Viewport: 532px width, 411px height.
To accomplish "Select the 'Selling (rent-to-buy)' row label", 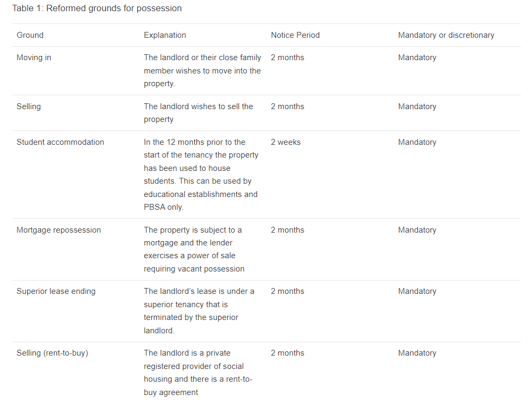I will pyautogui.click(x=52, y=353).
